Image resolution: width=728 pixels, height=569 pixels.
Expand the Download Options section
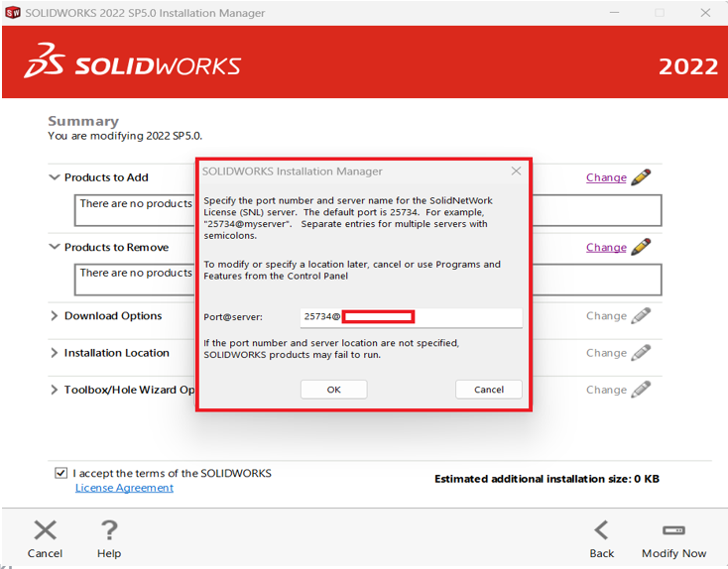55,316
